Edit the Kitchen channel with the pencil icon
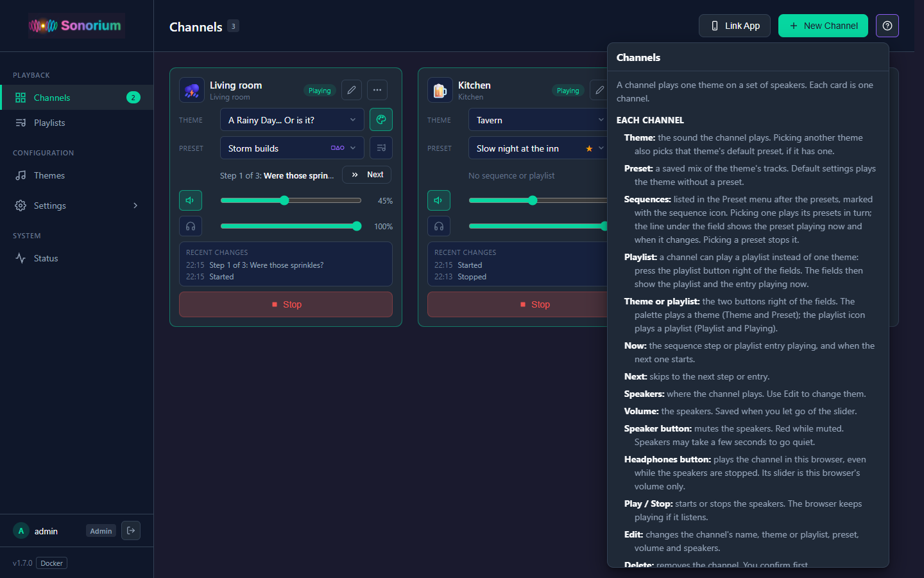This screenshot has height=578, width=924. tap(599, 90)
